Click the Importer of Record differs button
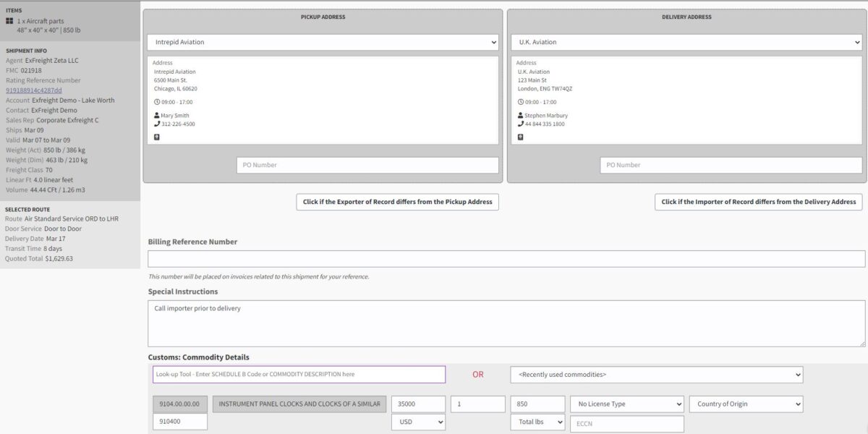This screenshot has width=868, height=434. pos(758,202)
